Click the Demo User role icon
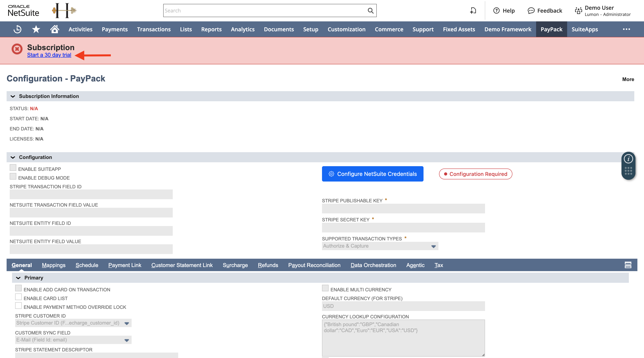Viewport: 644px width, 358px height. [x=578, y=10]
